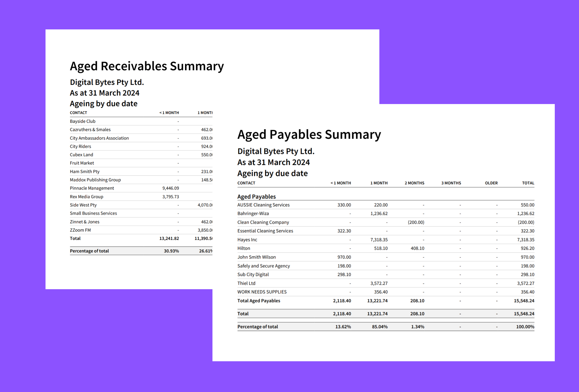Screen dimensions: 579x392
Task: Click payables percentage of total 85.04%
Action: click(380, 326)
